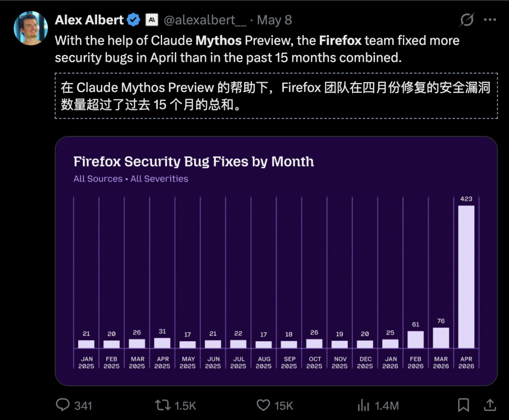Viewport: 509px width, 420px height.
Task: Click the Grok explain icon
Action: (467, 20)
